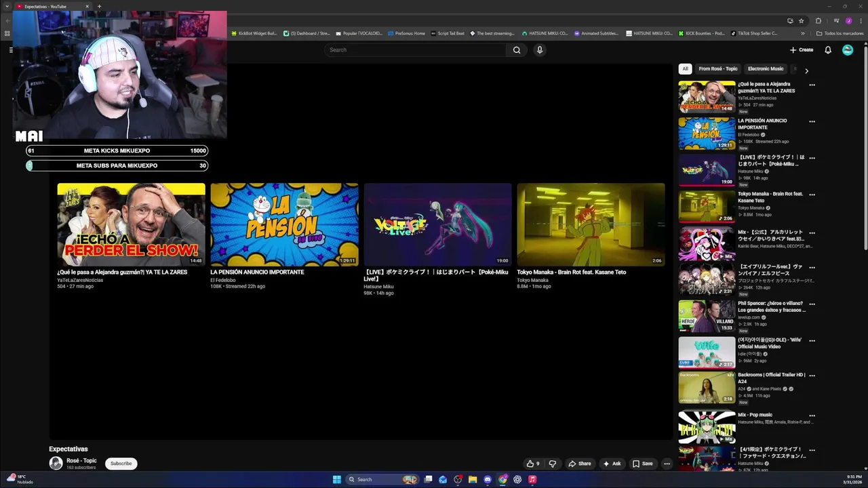The image size is (868, 488).
Task: Open the TikTok Shop Seller bookmark
Action: [x=754, y=33]
